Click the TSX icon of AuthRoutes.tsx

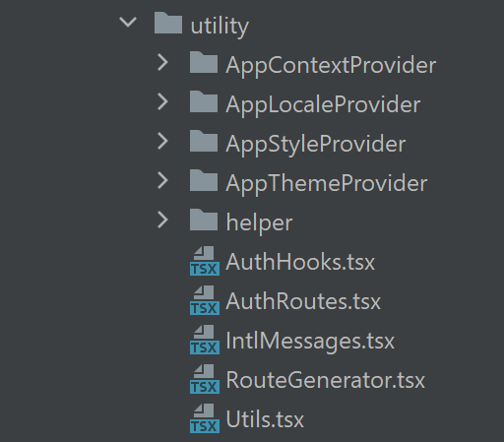(205, 300)
